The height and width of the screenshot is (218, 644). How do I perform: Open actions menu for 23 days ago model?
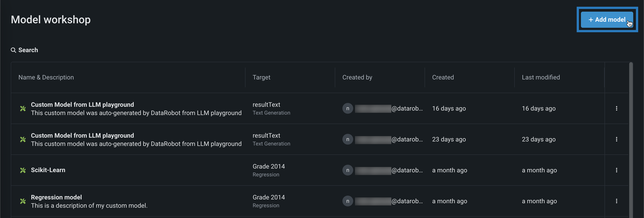[x=616, y=139]
